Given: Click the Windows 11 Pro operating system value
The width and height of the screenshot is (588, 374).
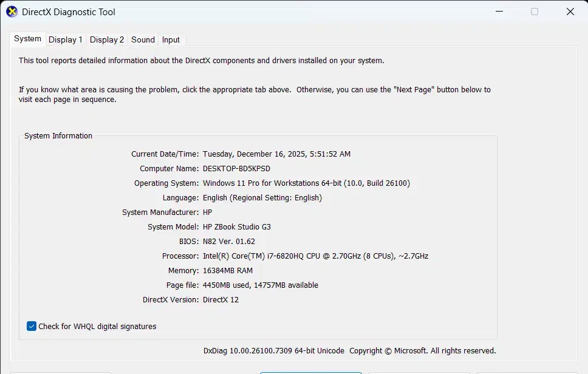Looking at the screenshot, I should [306, 183].
